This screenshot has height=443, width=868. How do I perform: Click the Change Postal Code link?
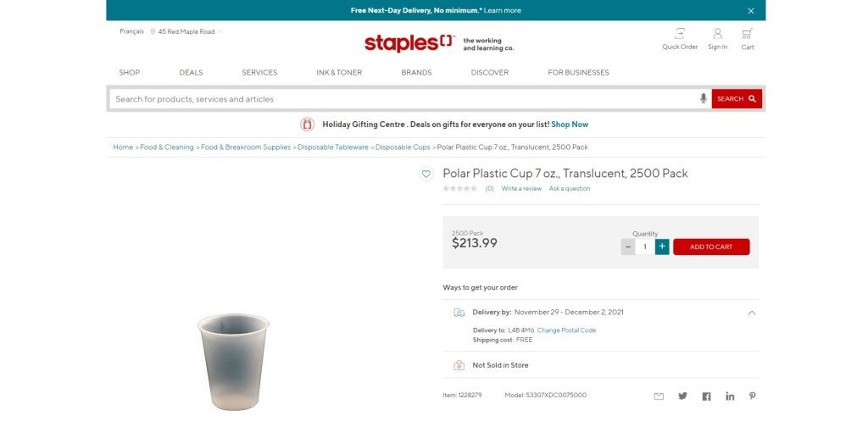[566, 330]
